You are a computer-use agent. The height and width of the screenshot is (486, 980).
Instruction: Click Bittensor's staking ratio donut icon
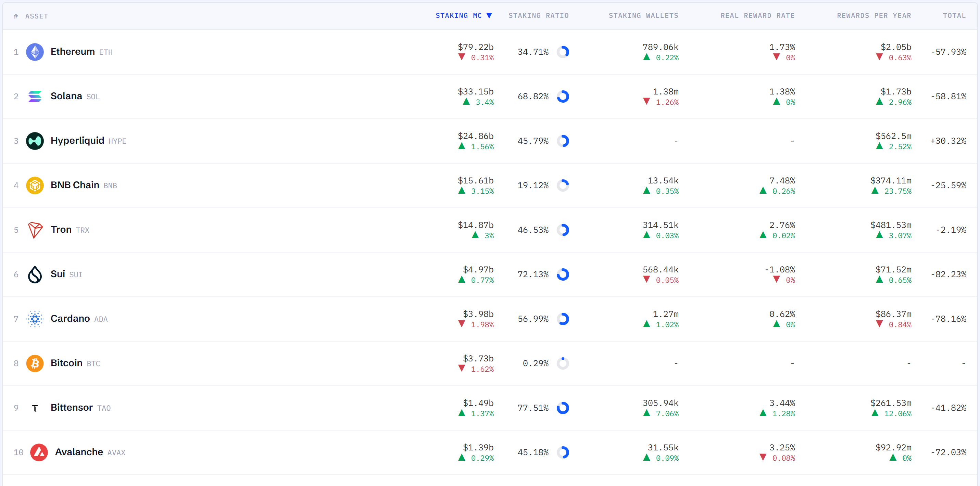[x=563, y=408]
